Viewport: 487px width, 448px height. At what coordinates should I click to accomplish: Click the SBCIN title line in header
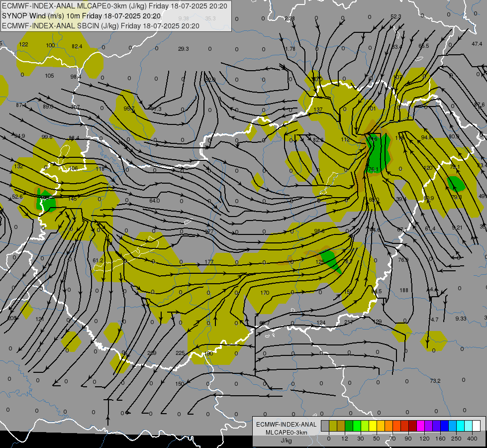(x=100, y=26)
